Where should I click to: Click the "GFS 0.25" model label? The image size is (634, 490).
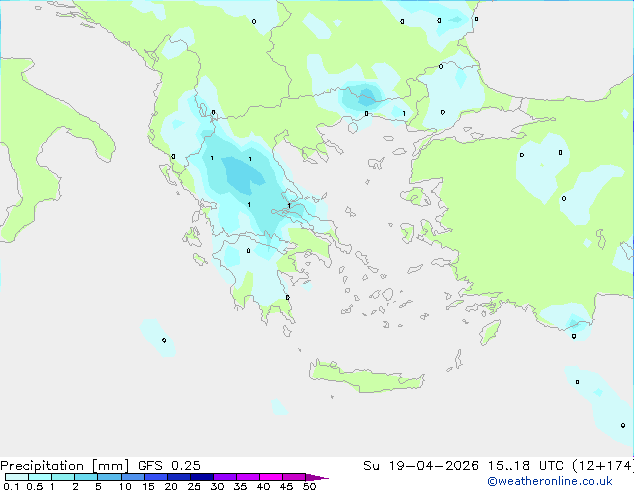tap(169, 466)
